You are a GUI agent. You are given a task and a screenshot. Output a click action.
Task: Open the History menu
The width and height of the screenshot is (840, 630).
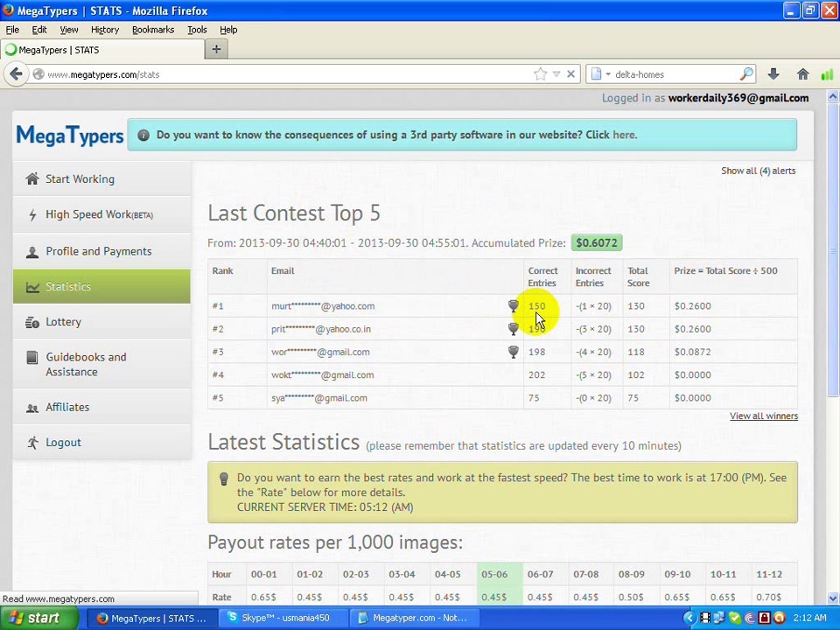(x=104, y=30)
